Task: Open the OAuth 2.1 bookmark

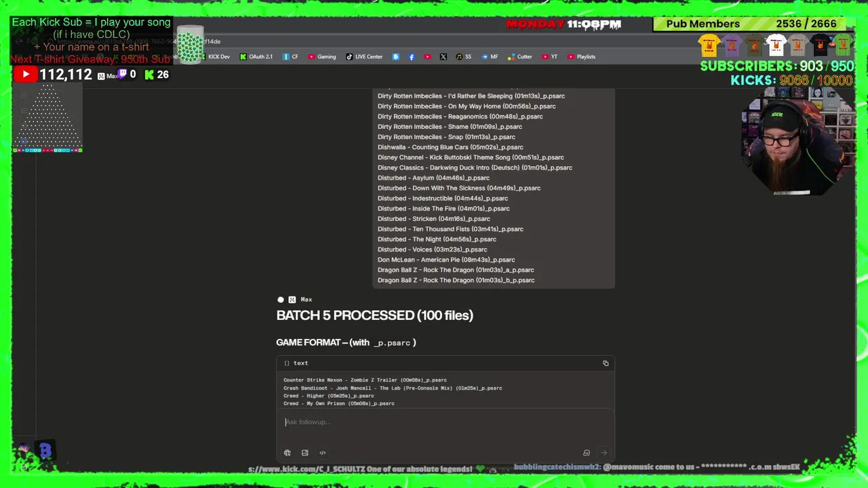Action: point(256,57)
